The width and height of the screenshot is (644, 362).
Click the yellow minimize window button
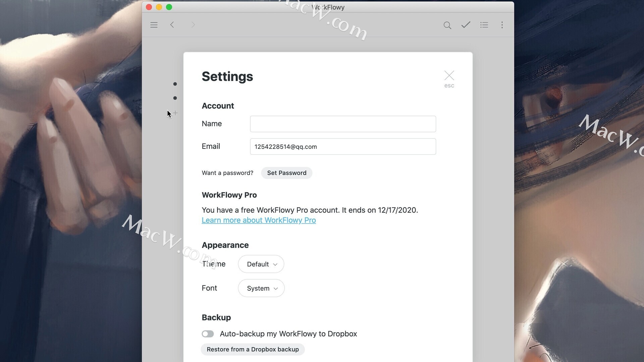(159, 7)
